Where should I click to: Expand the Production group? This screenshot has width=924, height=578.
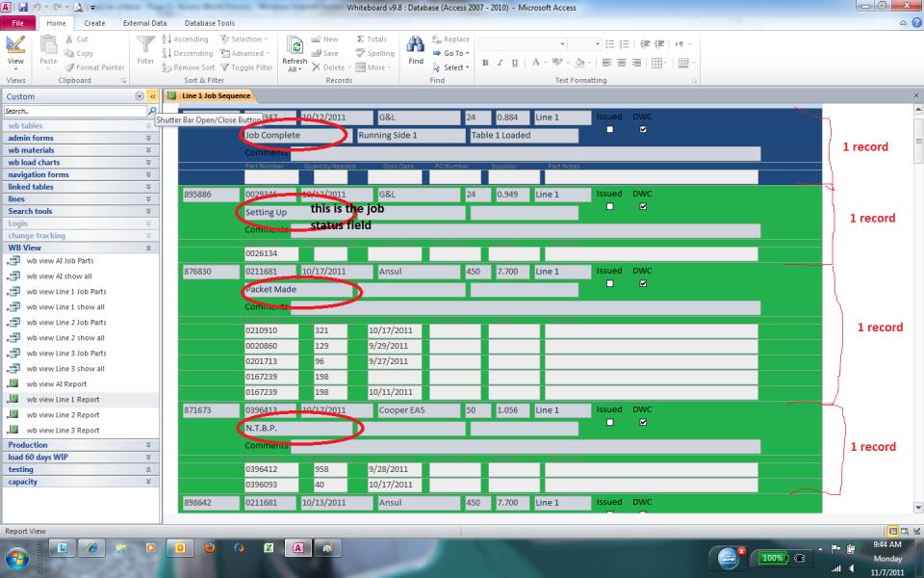(80, 445)
